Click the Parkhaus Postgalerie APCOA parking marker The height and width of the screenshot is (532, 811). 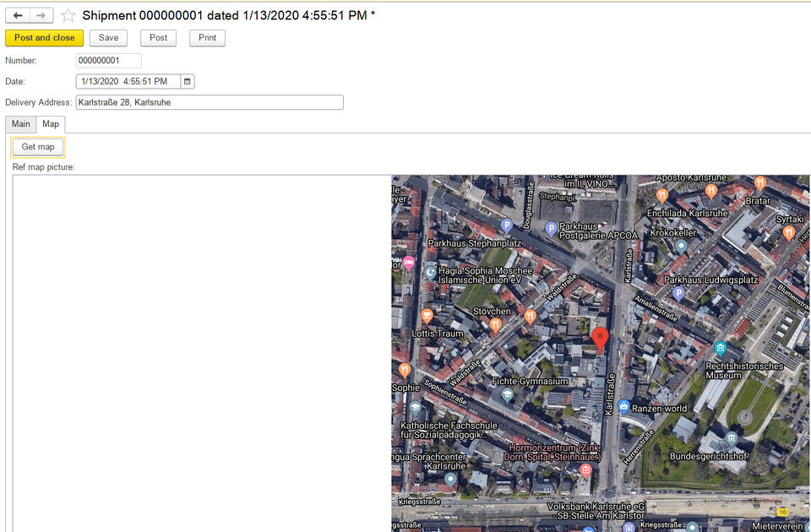pyautogui.click(x=552, y=228)
